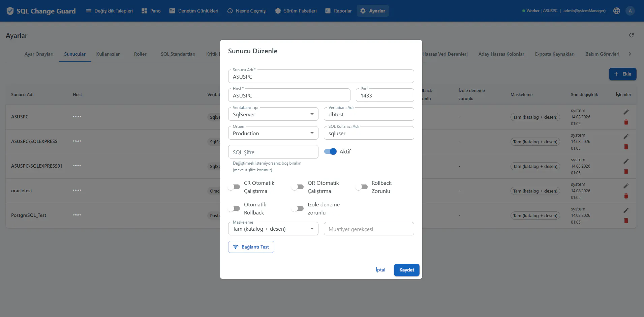This screenshot has height=317, width=644.
Task: Open Nesne Geçmişi in top navigation
Action: 247,11
